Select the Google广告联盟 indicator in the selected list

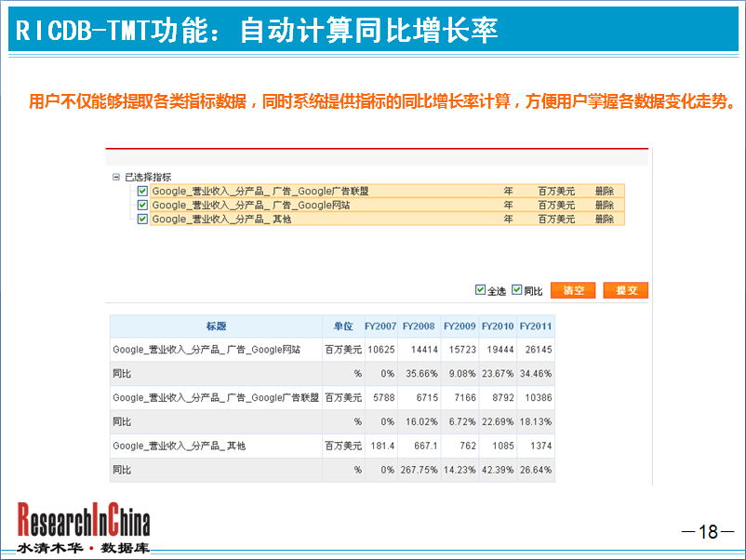(387, 192)
